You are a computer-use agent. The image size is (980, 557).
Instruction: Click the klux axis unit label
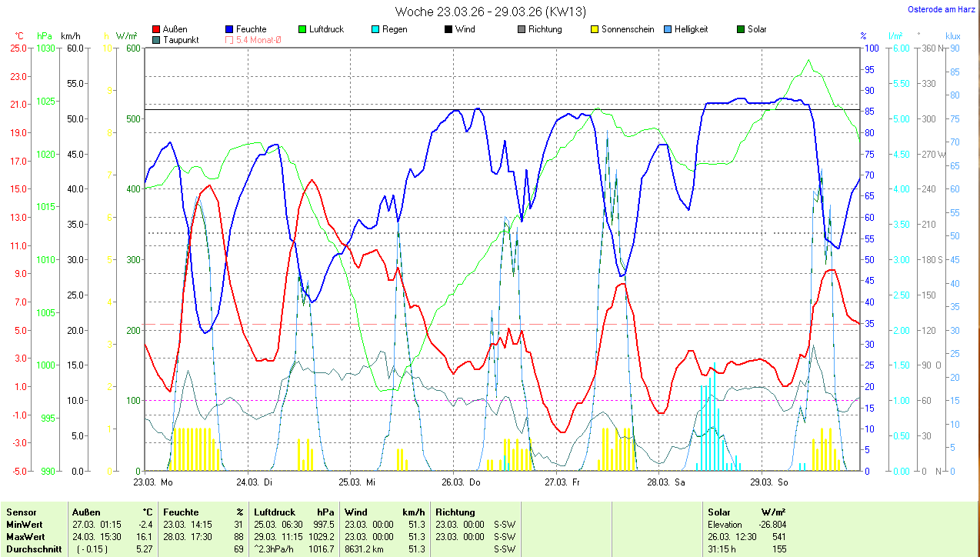[x=953, y=36]
